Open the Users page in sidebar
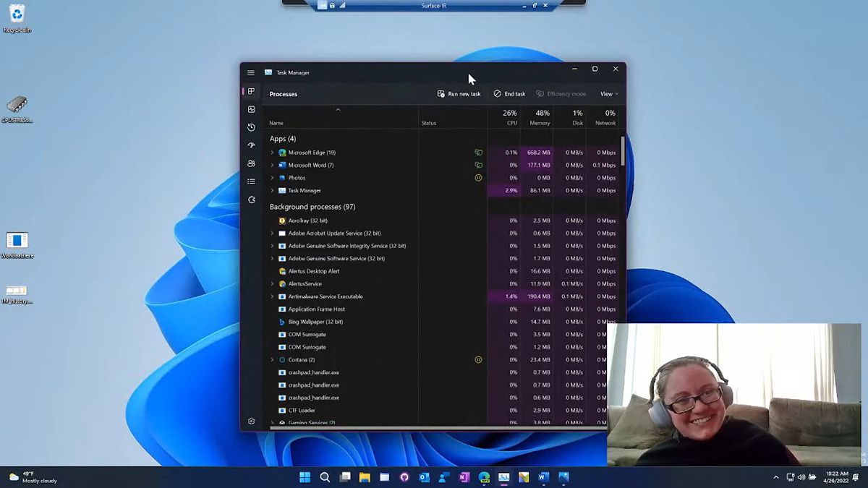 [x=251, y=163]
